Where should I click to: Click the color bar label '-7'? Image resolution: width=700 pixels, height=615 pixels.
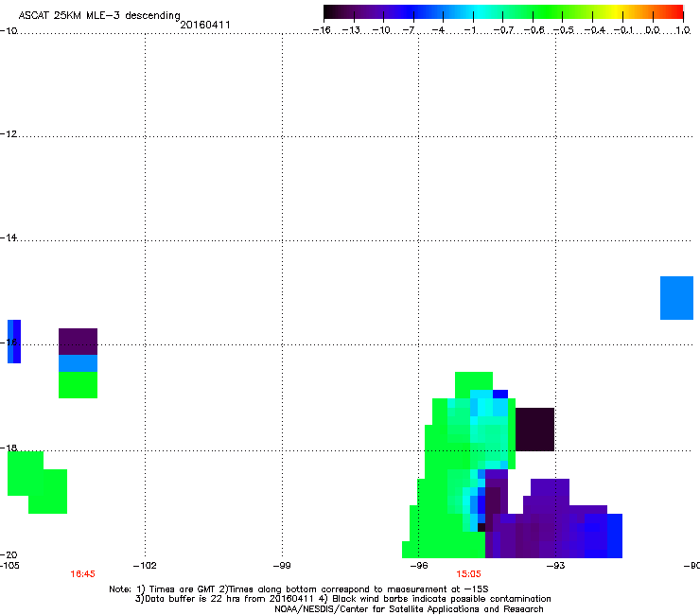(409, 30)
